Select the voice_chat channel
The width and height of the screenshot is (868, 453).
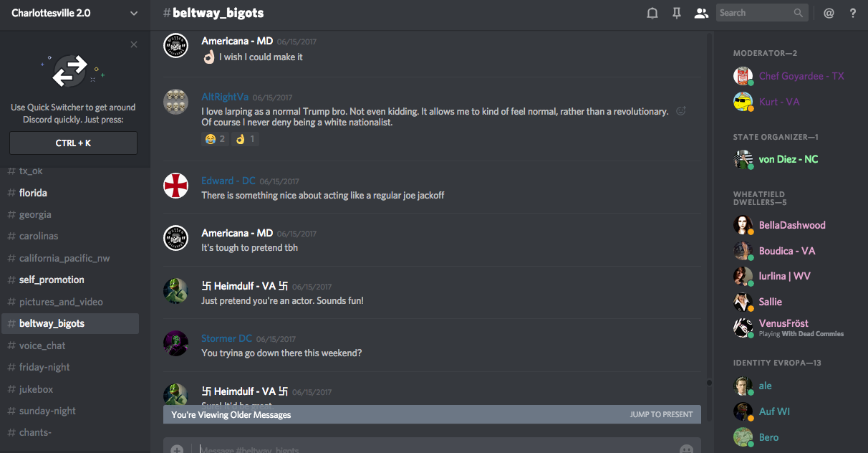(x=42, y=345)
